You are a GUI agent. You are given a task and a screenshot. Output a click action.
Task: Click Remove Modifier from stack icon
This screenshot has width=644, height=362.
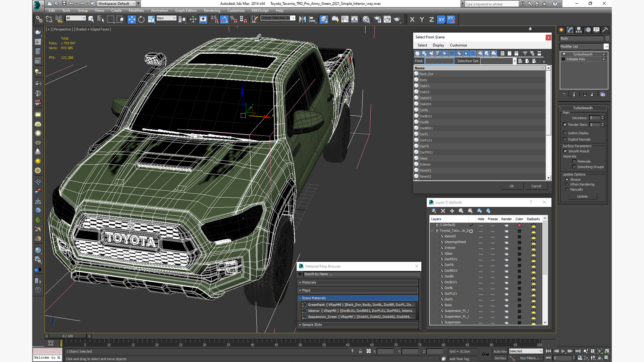click(592, 95)
